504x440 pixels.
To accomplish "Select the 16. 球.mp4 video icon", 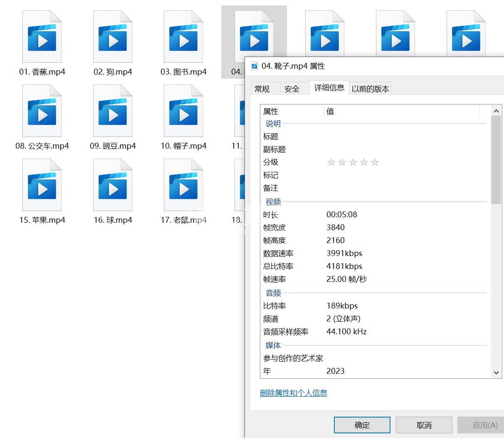I will [x=113, y=186].
